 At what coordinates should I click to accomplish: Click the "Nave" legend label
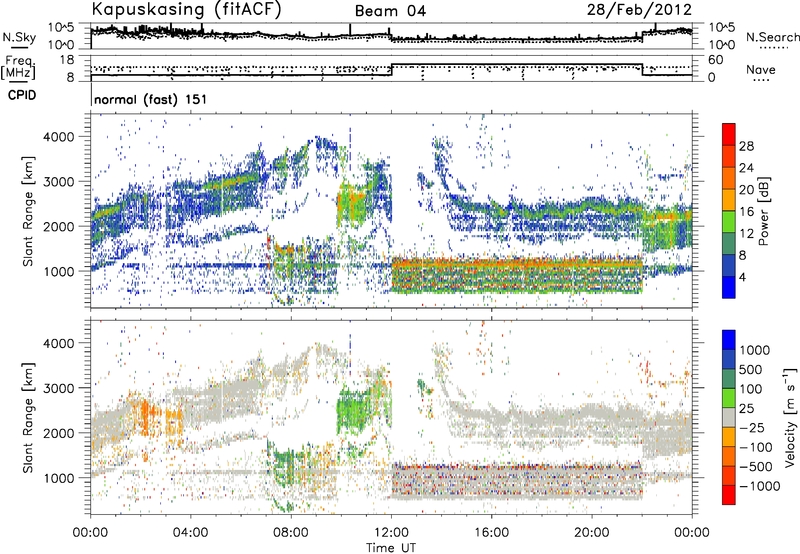[x=760, y=70]
